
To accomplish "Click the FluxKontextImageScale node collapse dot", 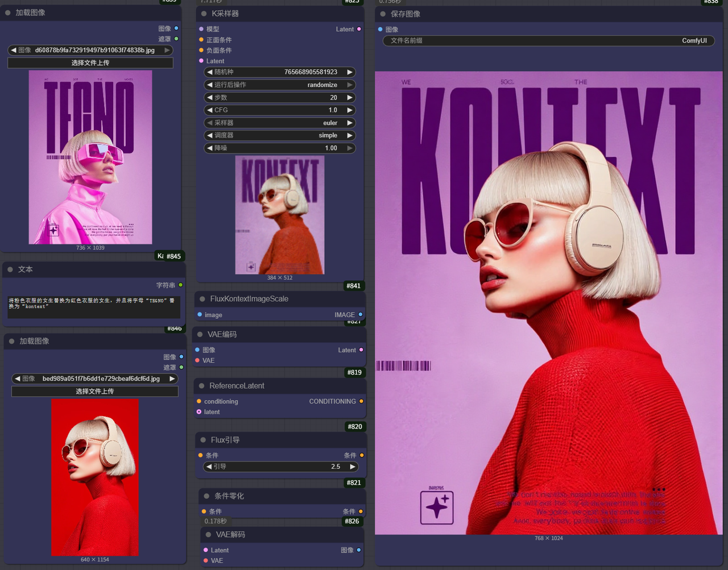I will (x=202, y=299).
